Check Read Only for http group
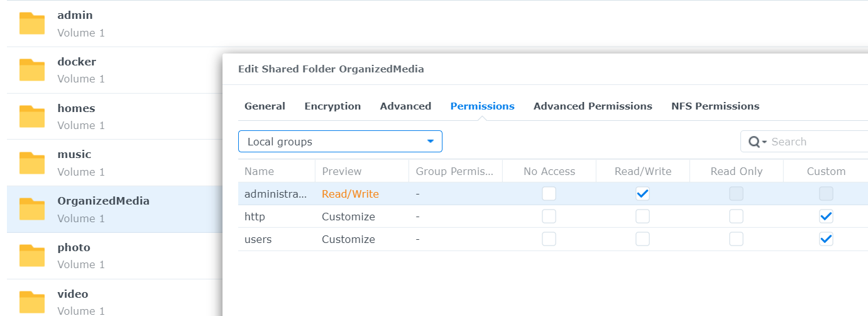This screenshot has height=316, width=868. point(736,217)
